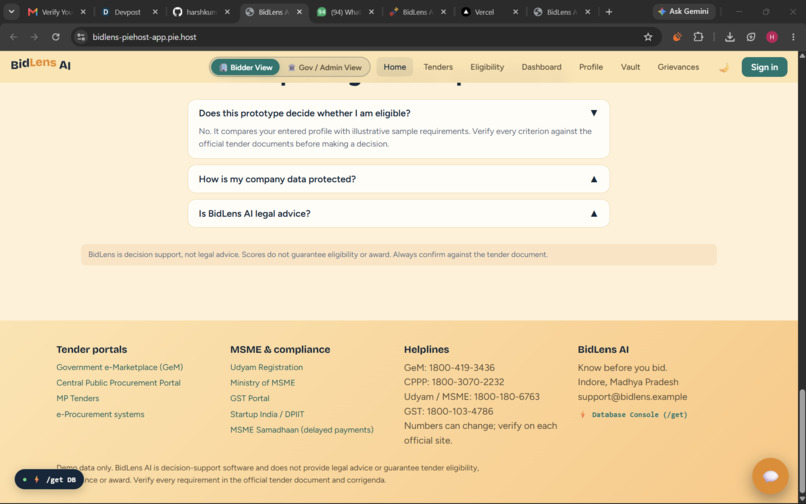Switch to Gov / Admin View

tap(325, 67)
